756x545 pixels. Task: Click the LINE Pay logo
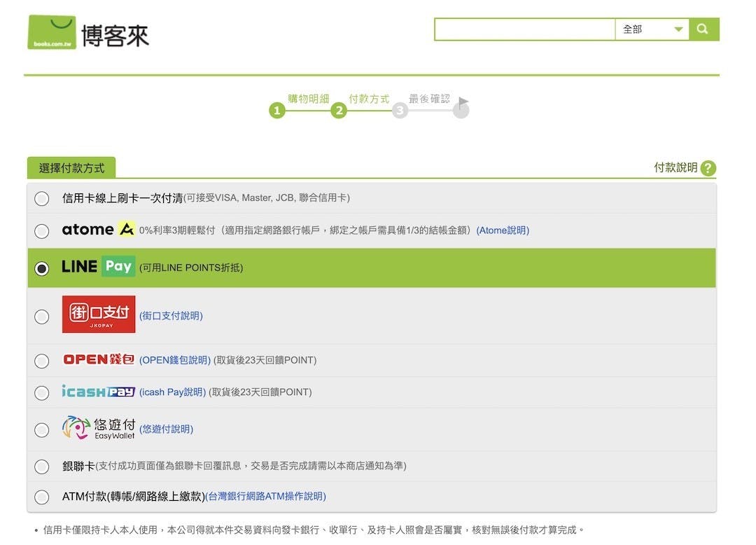99,267
